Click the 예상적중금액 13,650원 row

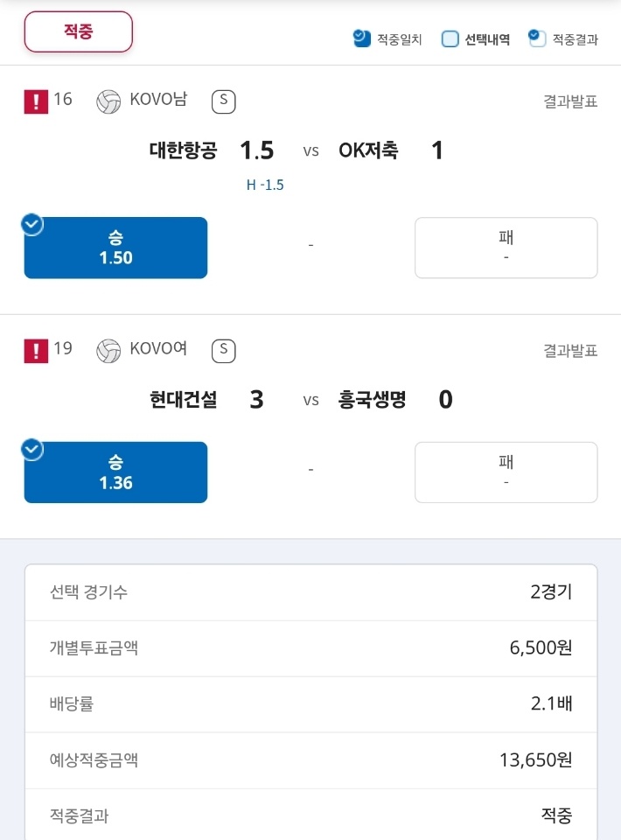[x=311, y=759]
